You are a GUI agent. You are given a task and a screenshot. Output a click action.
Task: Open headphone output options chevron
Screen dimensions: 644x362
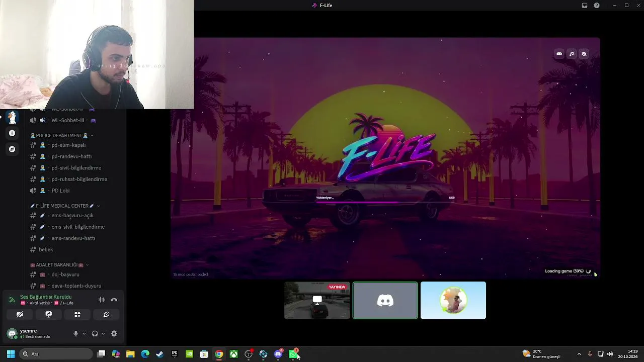(x=103, y=333)
